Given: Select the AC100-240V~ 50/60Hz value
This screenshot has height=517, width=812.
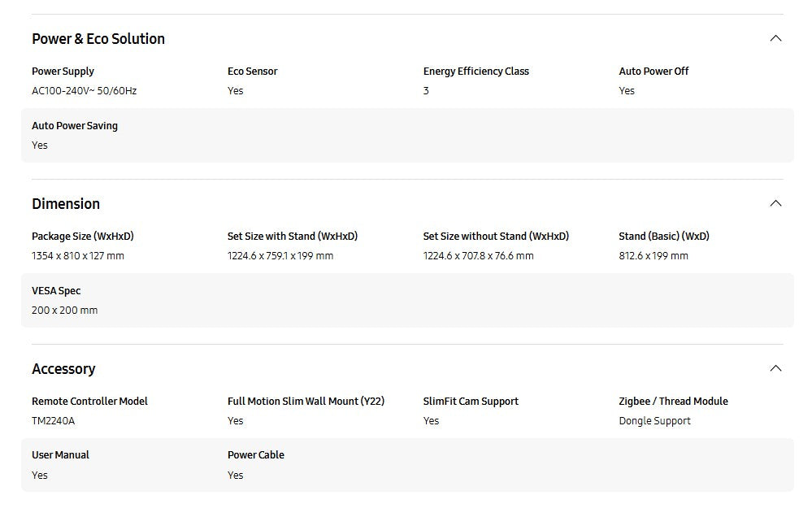Looking at the screenshot, I should pyautogui.click(x=84, y=91).
